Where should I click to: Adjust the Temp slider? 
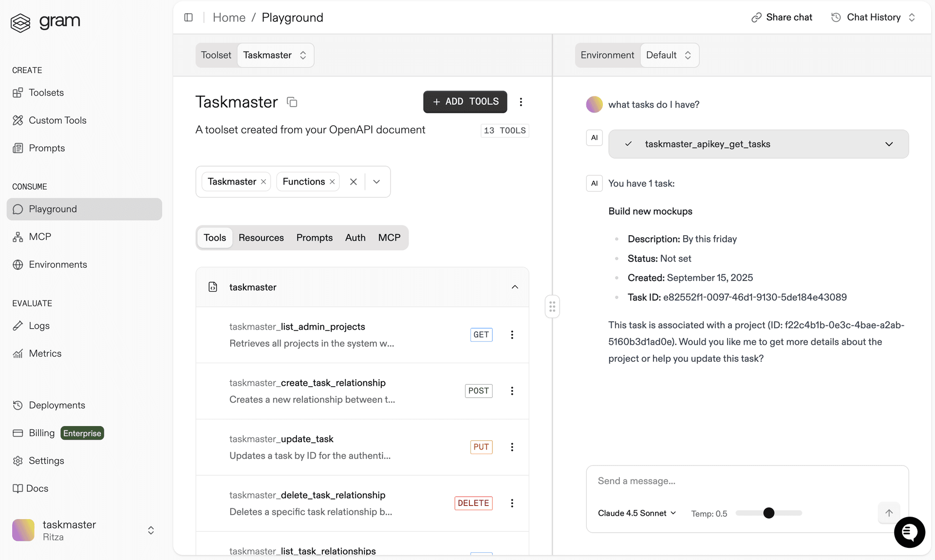pos(768,513)
